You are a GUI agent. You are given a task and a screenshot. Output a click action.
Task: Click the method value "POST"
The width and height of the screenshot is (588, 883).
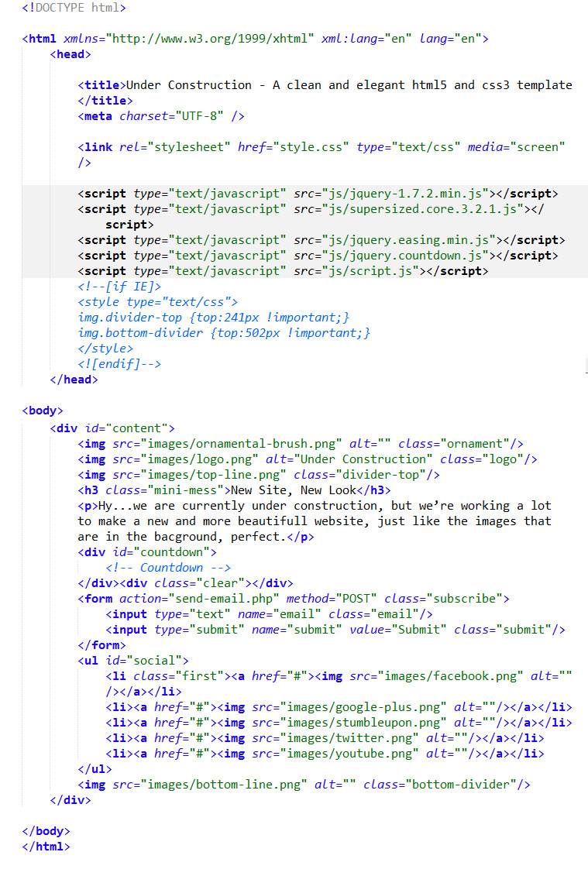point(356,599)
